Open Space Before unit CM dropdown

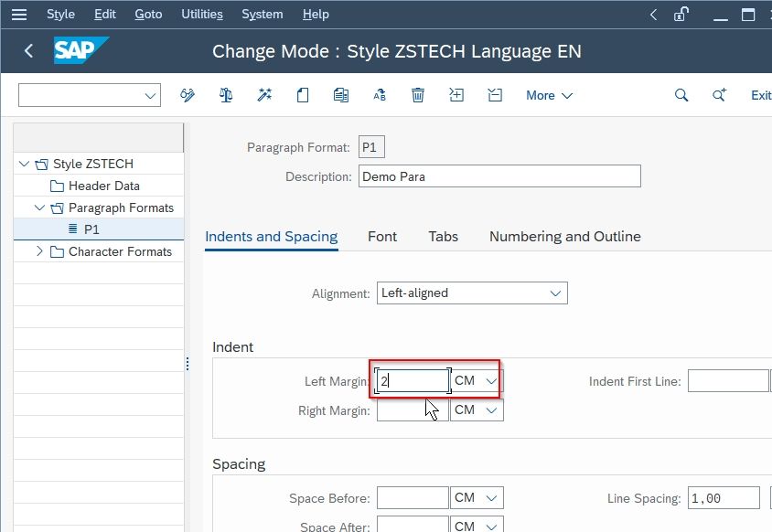[x=491, y=498]
